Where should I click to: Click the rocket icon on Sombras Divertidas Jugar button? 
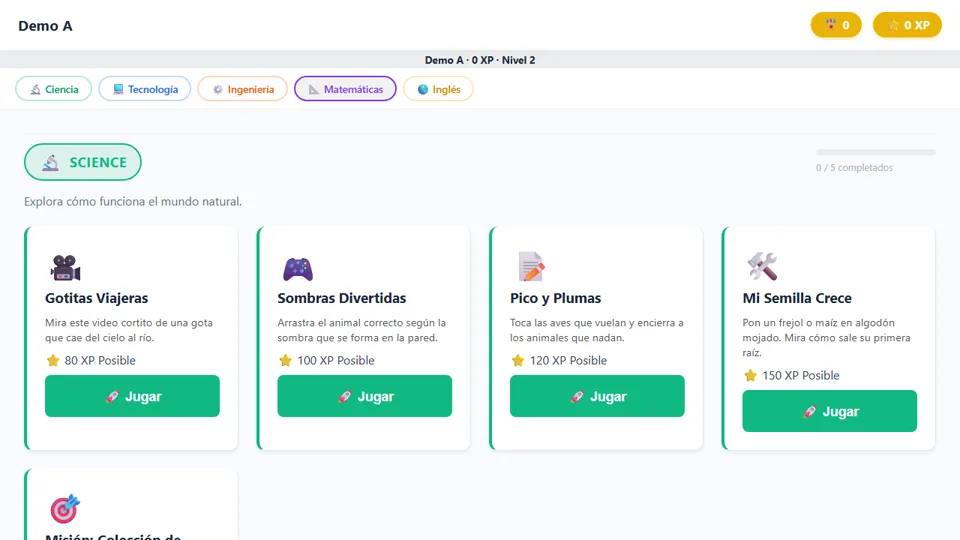pos(345,397)
